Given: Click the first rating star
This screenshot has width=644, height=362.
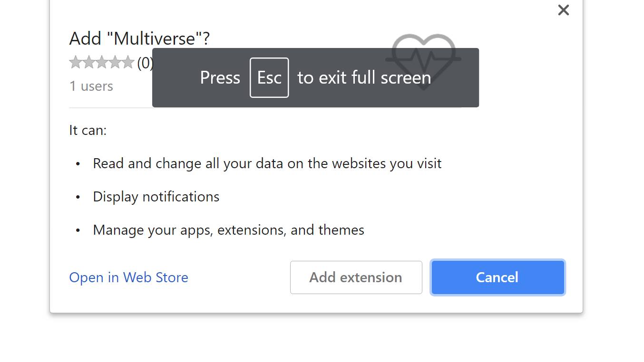Looking at the screenshot, I should point(76,63).
